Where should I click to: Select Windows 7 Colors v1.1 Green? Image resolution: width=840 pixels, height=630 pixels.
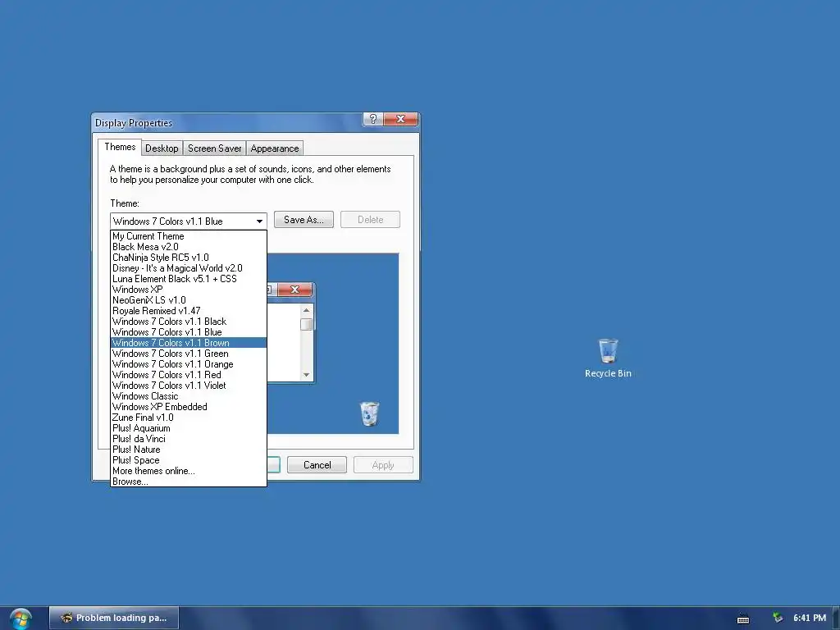tap(189, 354)
